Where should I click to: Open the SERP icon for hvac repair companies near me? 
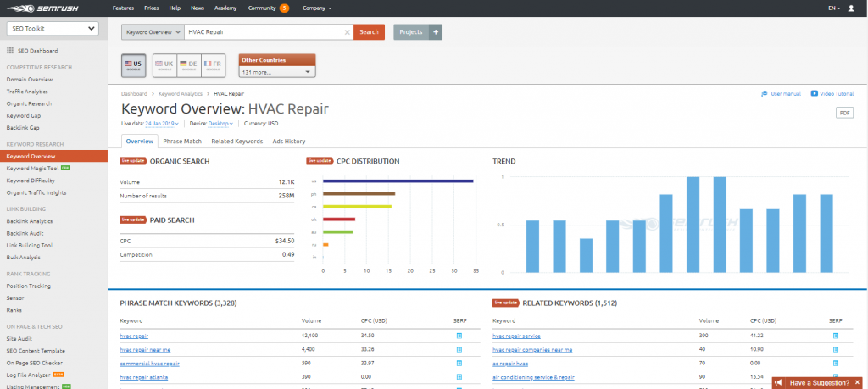click(x=835, y=350)
